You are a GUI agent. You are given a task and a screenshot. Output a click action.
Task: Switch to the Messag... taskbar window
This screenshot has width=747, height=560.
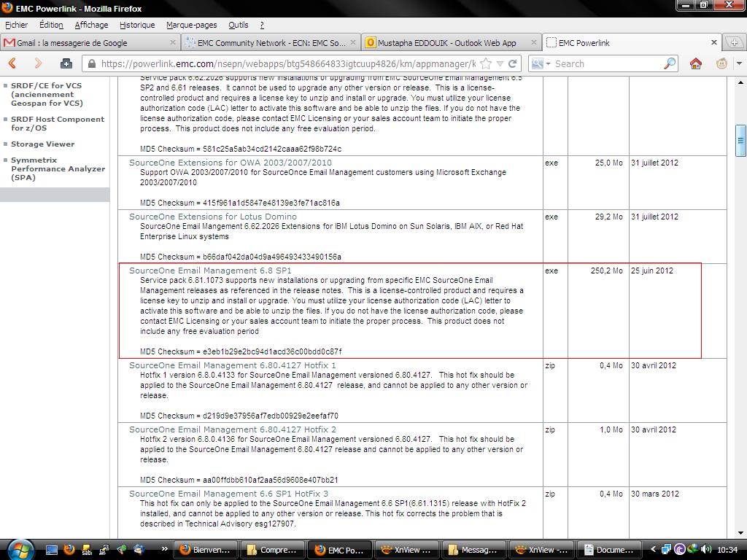(x=474, y=550)
